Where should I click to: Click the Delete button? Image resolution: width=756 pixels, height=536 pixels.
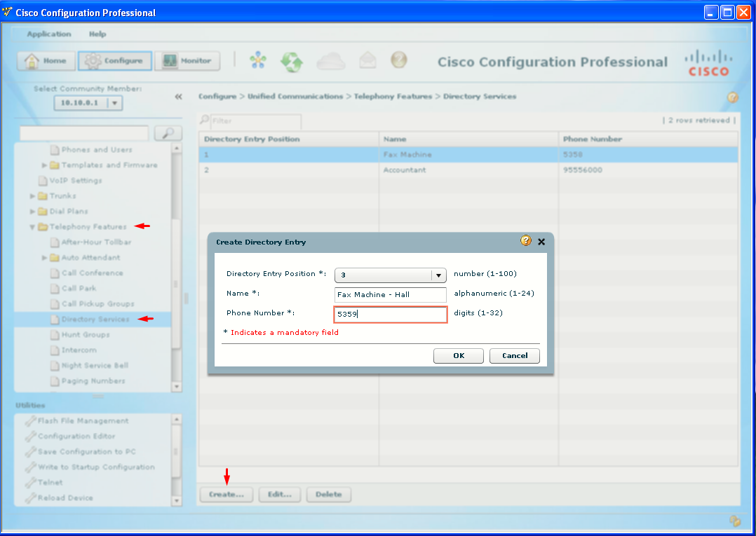[x=329, y=495]
